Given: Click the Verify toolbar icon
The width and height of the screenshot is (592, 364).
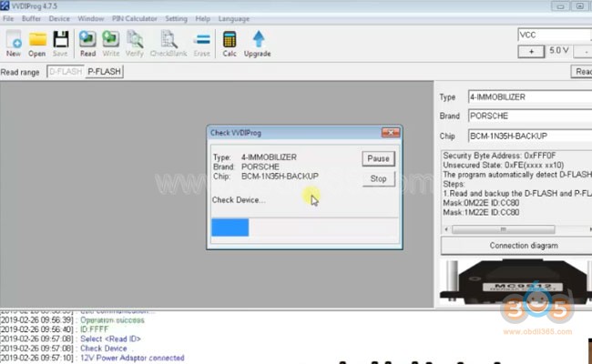Looking at the screenshot, I should [x=135, y=44].
